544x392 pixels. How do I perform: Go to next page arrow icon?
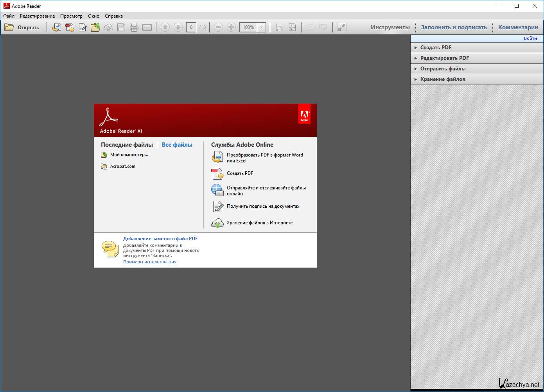(x=178, y=27)
